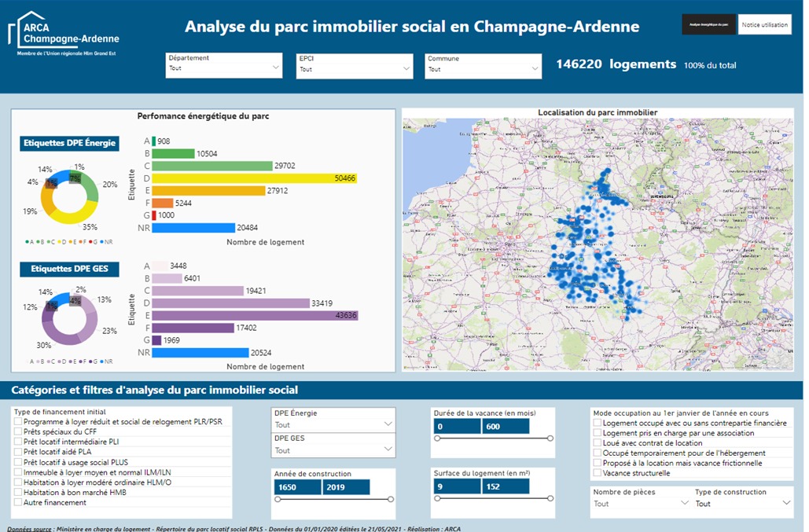Viewport: 809px width, 532px height.
Task: Enable the Vacance structurelle checkbox
Action: 597,473
